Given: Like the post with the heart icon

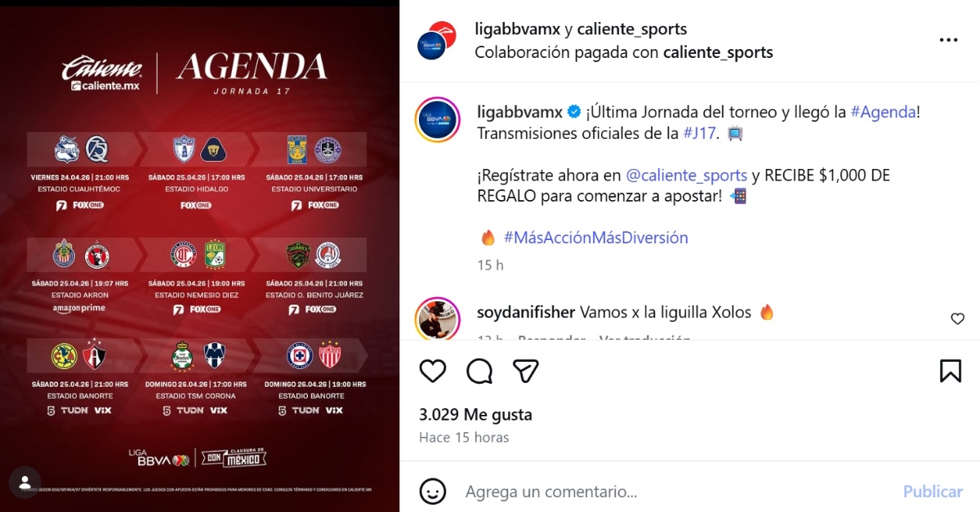Looking at the screenshot, I should coord(433,371).
